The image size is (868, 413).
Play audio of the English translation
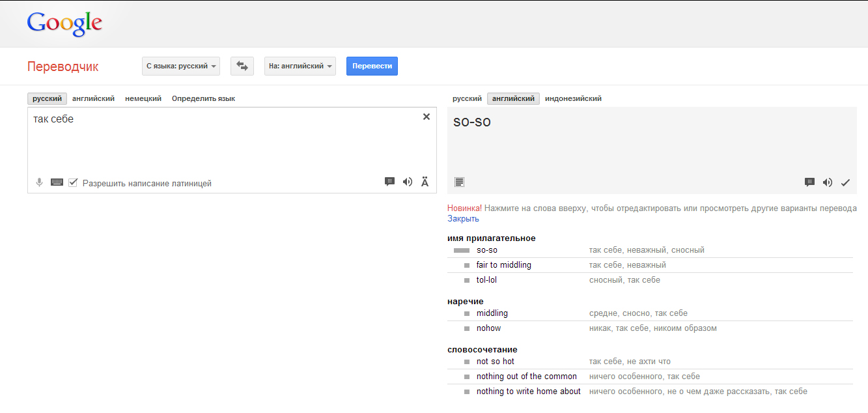(x=828, y=182)
